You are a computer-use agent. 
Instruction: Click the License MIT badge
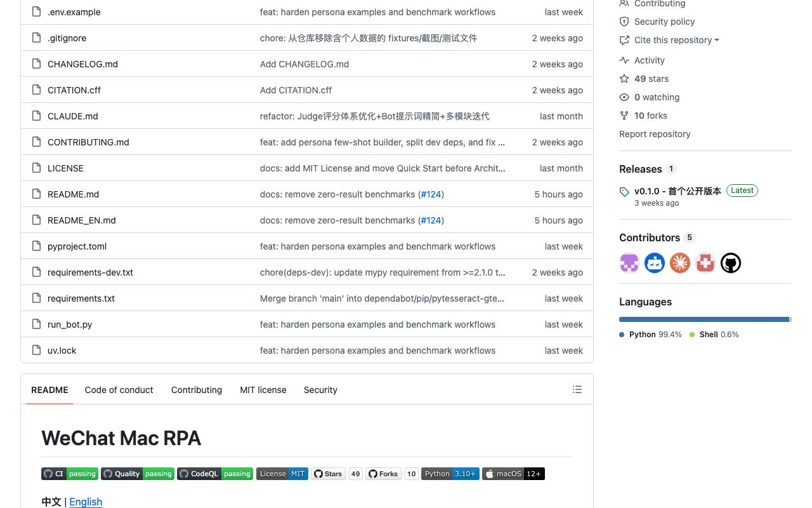[x=282, y=474]
